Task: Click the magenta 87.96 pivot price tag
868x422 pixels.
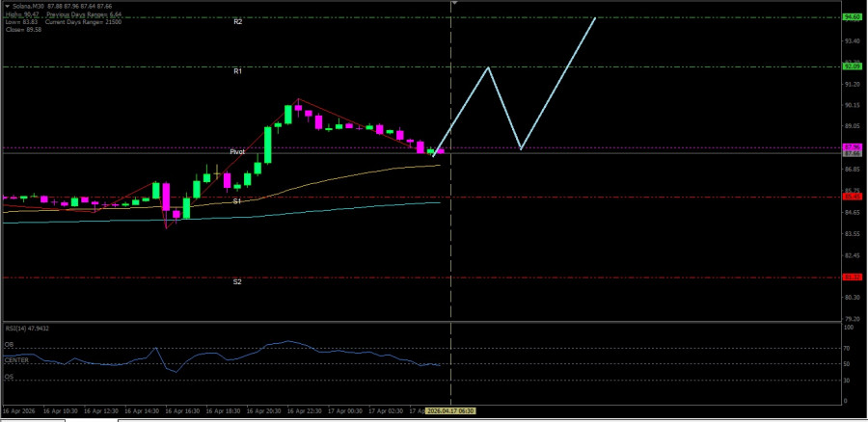Action: coord(852,147)
